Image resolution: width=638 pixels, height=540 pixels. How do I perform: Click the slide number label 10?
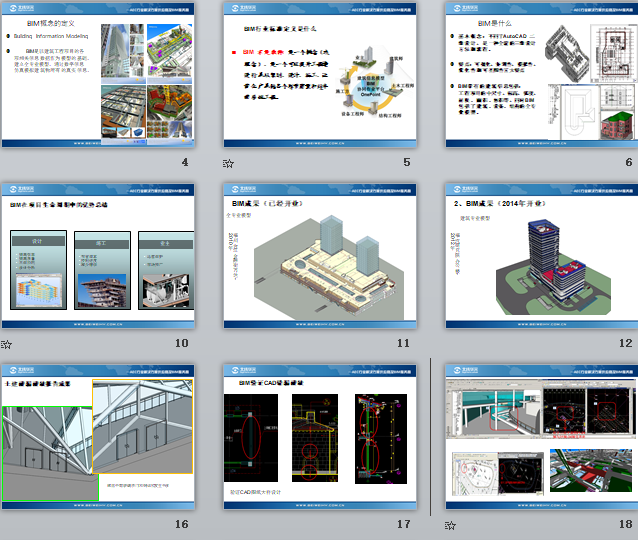point(181,343)
